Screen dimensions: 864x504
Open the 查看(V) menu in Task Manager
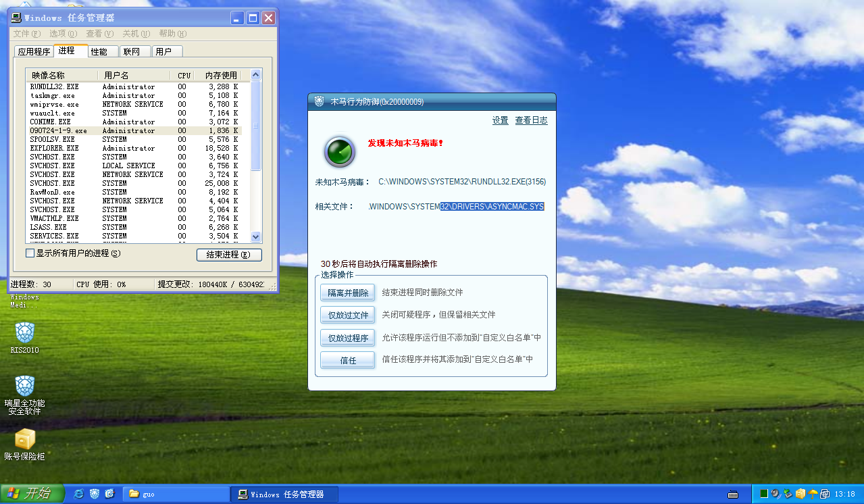pyautogui.click(x=100, y=34)
